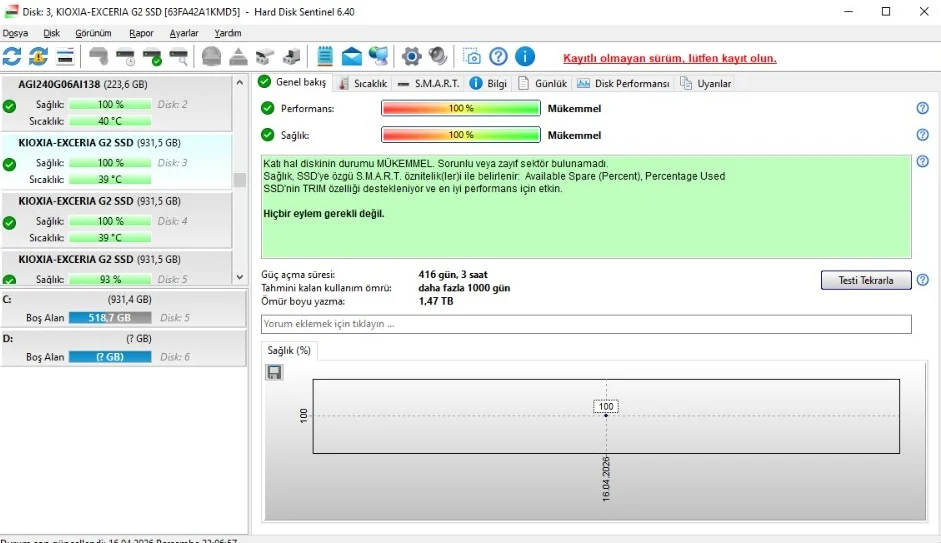Click the speaker sound icon

pos(438,56)
